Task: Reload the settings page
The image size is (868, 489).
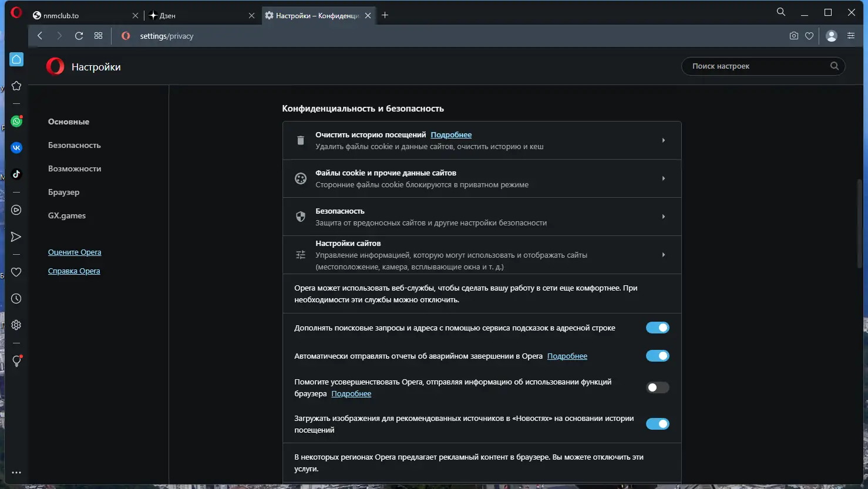Action: [79, 36]
